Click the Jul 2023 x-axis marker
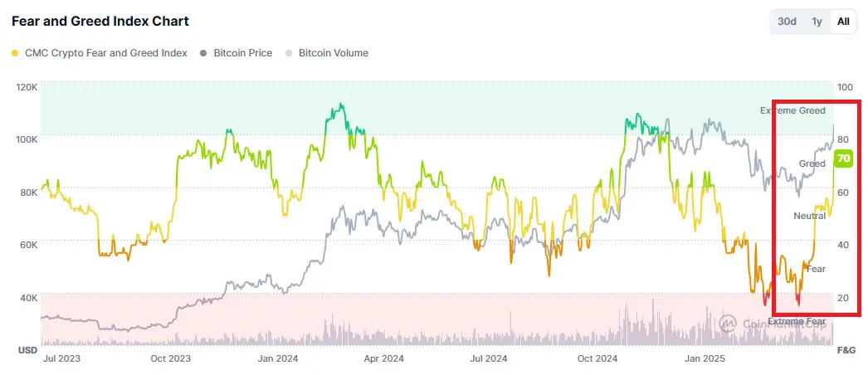This screenshot has width=868, height=375. coord(61,358)
